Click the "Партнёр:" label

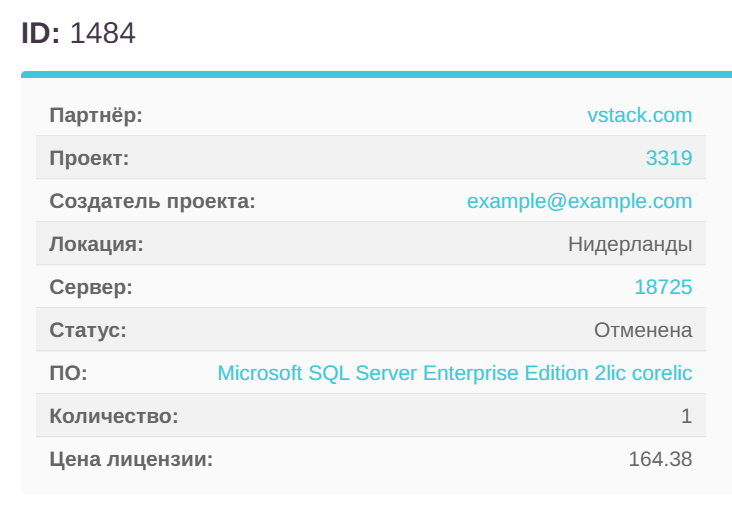[96, 115]
